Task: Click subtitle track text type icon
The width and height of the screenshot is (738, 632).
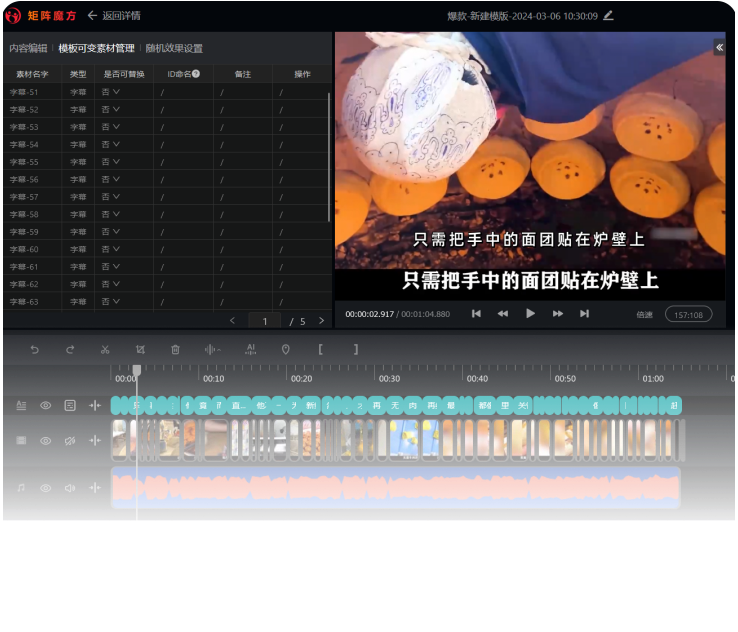Action: click(21, 405)
